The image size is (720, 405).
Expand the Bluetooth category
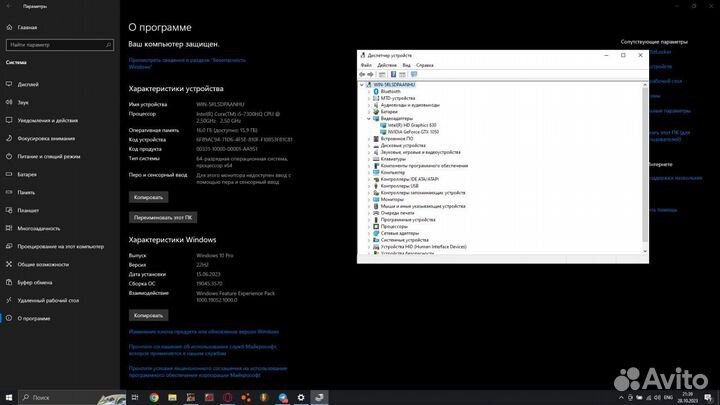369,91
